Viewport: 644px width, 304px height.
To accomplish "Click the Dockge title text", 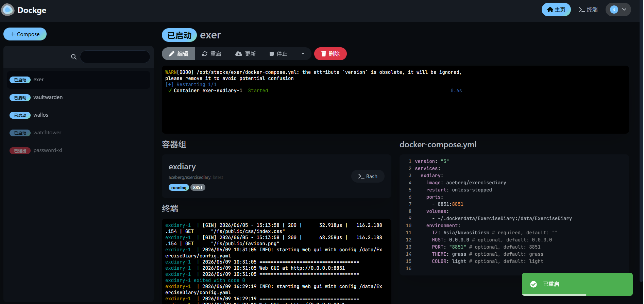I will (x=32, y=10).
